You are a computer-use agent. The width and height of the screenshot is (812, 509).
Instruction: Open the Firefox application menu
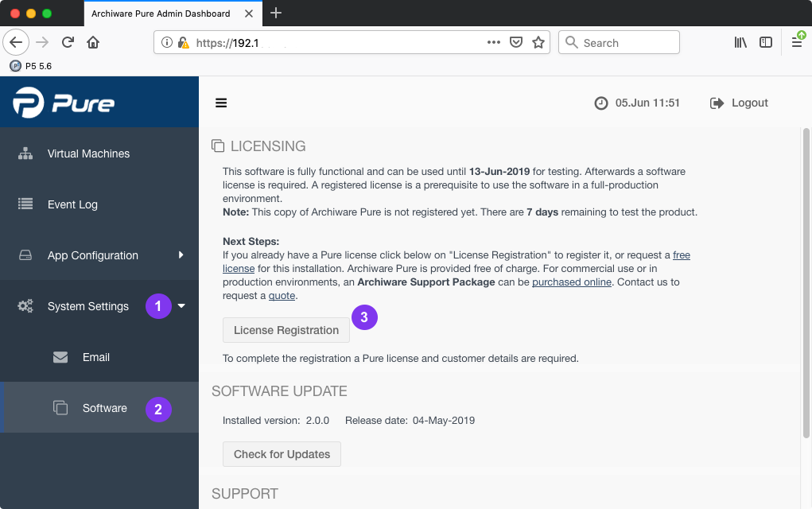[797, 43]
